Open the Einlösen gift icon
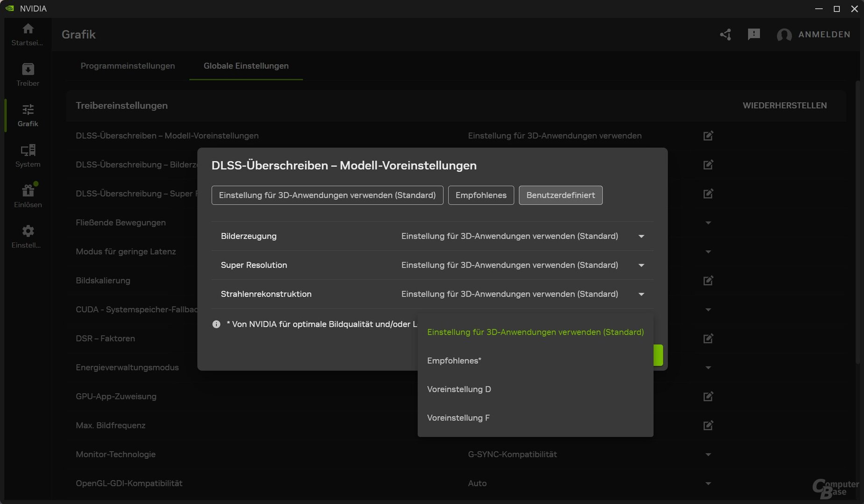 point(28,190)
